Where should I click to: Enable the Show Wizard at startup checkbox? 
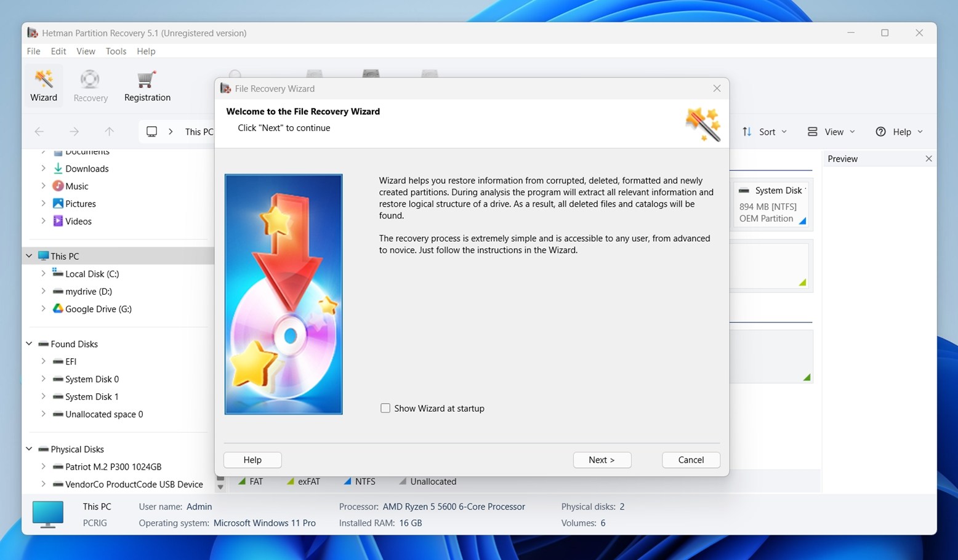[385, 408]
